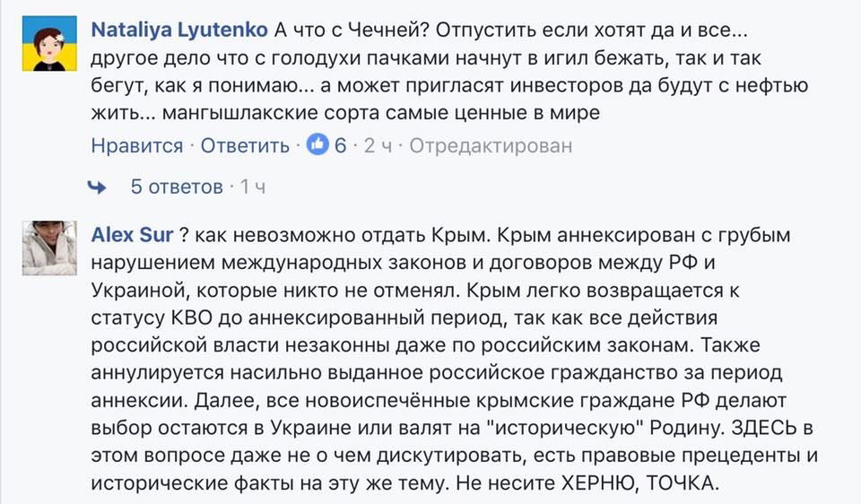The width and height of the screenshot is (861, 504).
Task: Click the reply arrow icon beside 5 ответов
Action: coord(97,187)
